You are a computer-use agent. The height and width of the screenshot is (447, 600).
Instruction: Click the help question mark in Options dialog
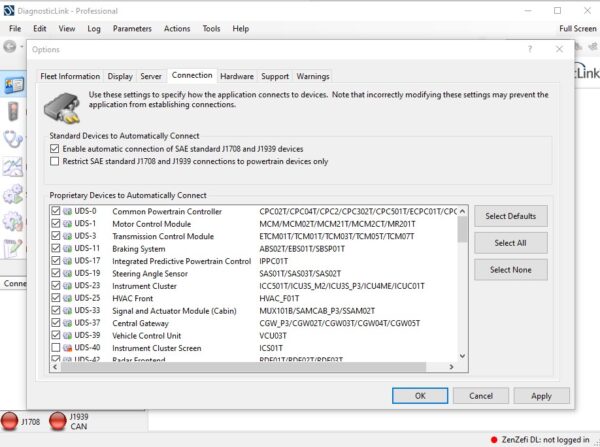click(x=530, y=49)
